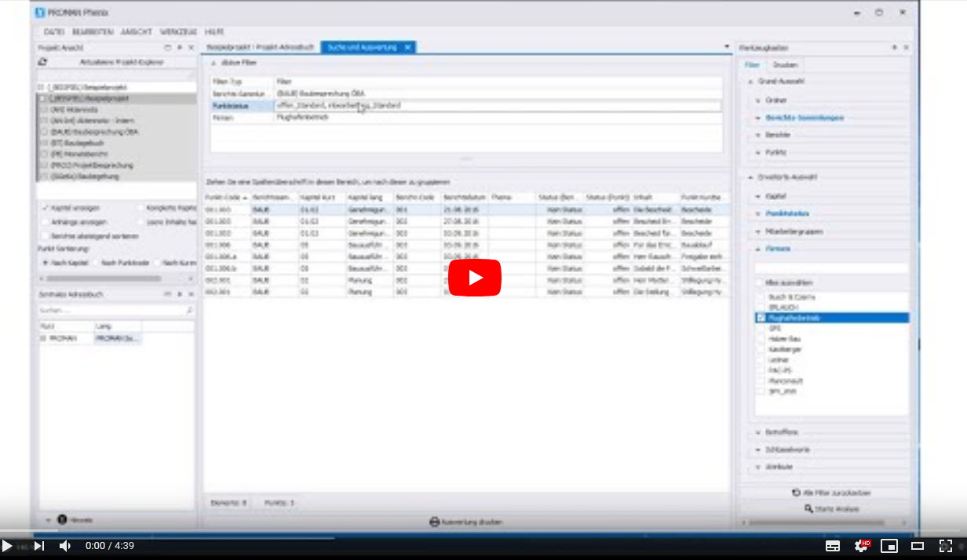Sort by the Berichtsdatum column header
This screenshot has height=560, width=967.
click(x=465, y=198)
